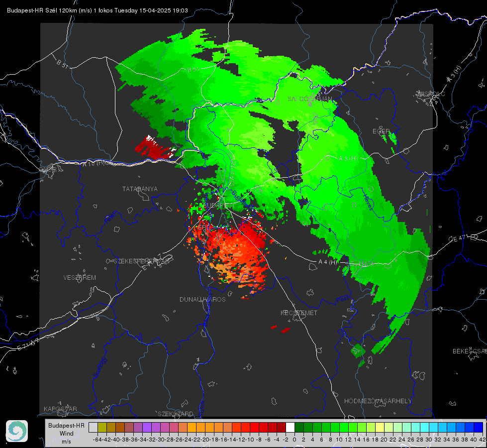Select the red swatch between -10 and -8
The height and width of the screenshot is (448, 487).
pos(254,428)
